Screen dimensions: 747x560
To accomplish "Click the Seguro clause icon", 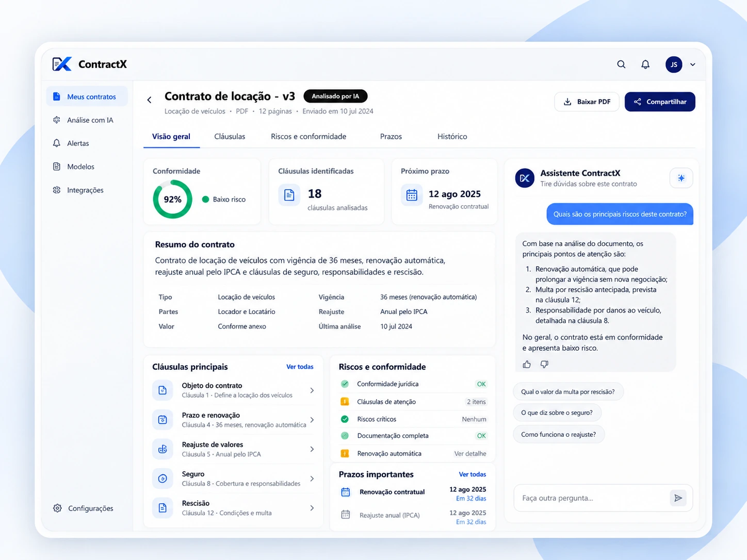I will click(x=163, y=479).
